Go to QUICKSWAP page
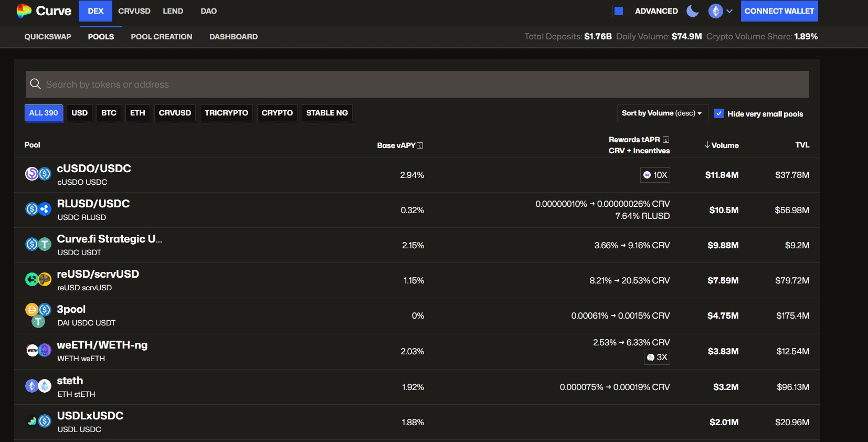The width and height of the screenshot is (868, 442). pos(48,37)
